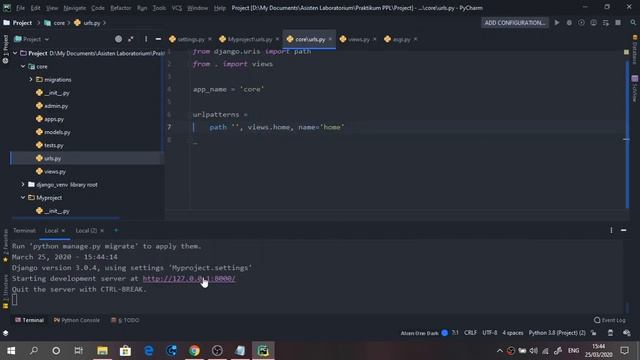Click the Stop square icon in toolbar
The height and width of the screenshot is (360, 640).
[x=618, y=23]
